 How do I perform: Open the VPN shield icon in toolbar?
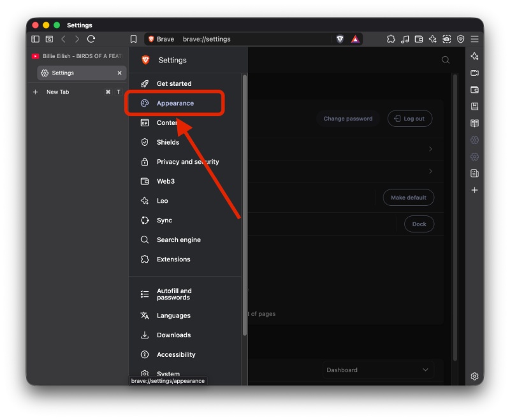460,39
